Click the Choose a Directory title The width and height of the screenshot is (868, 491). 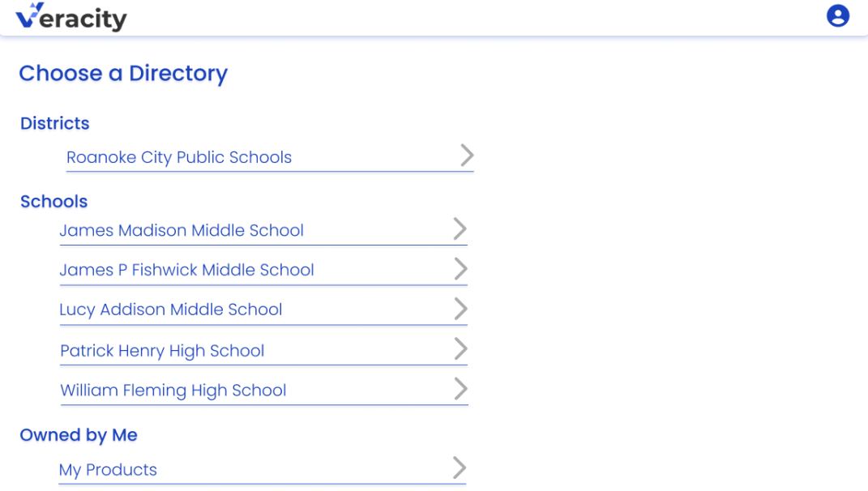click(x=123, y=73)
